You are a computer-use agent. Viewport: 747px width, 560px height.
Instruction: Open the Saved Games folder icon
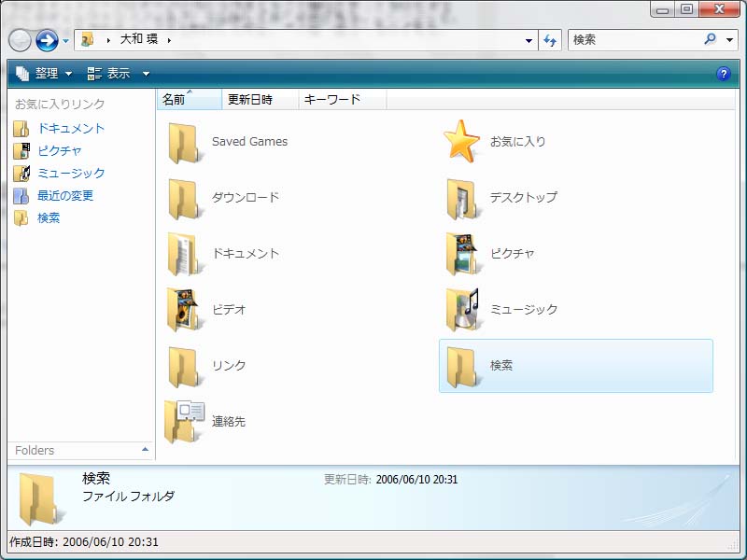click(184, 142)
